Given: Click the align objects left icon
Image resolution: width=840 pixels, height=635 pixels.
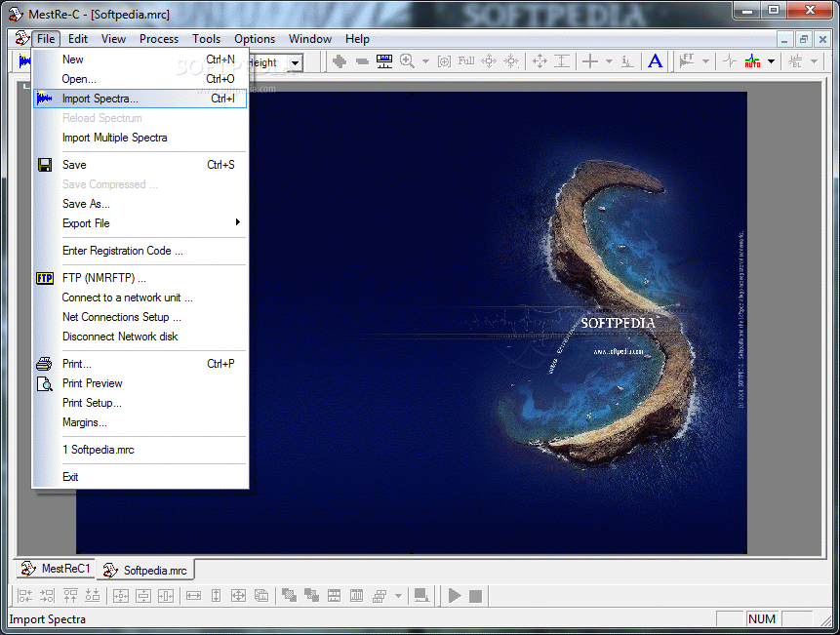Looking at the screenshot, I should click(x=25, y=595).
